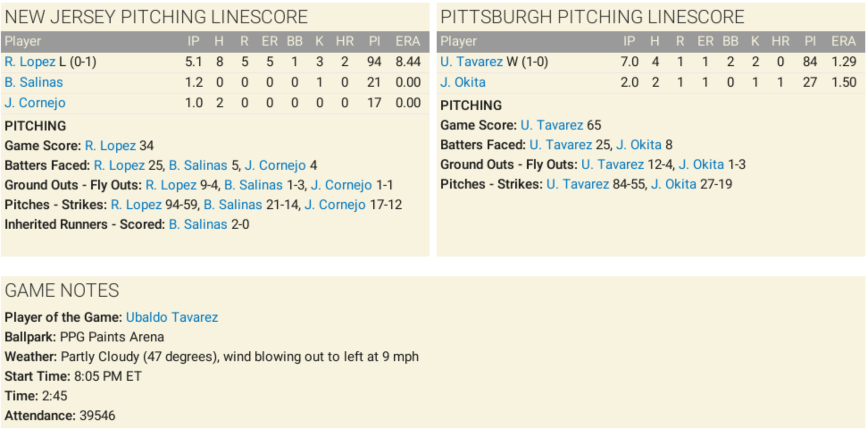Image resolution: width=868 pixels, height=429 pixels.
Task: Click J. Cornejo in New Jersey Pitches - Strikes line
Action: pyautogui.click(x=335, y=205)
